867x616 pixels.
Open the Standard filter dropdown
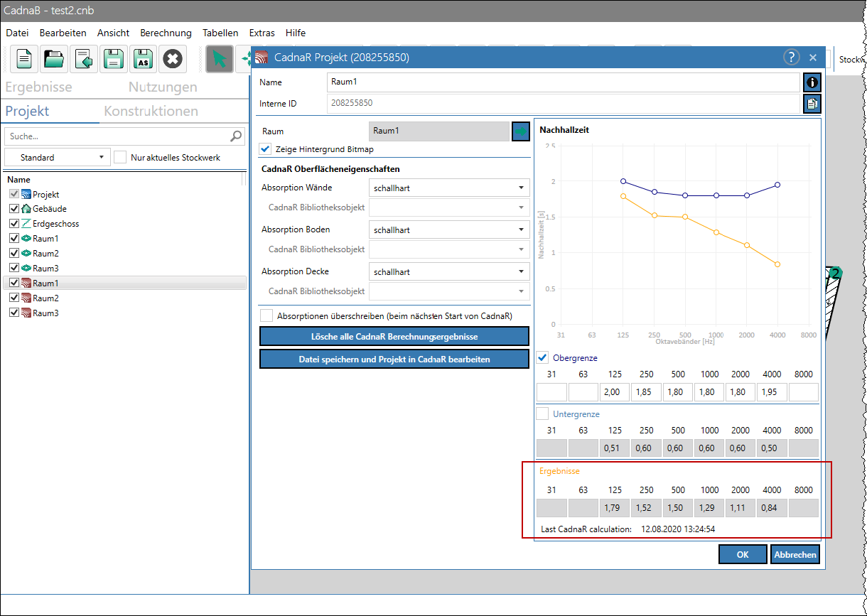(x=57, y=157)
